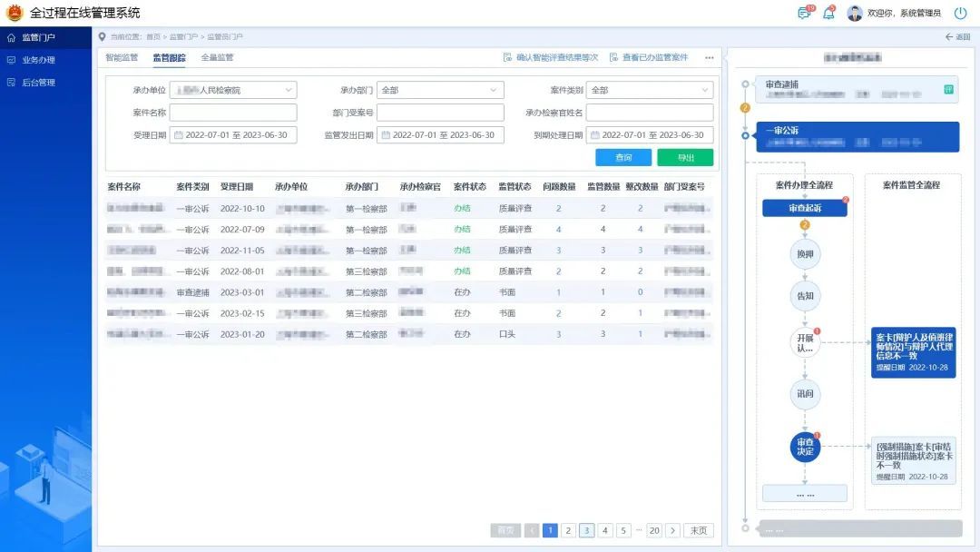Expand the 承办单位 dropdown
The height and width of the screenshot is (552, 980).
point(233,90)
